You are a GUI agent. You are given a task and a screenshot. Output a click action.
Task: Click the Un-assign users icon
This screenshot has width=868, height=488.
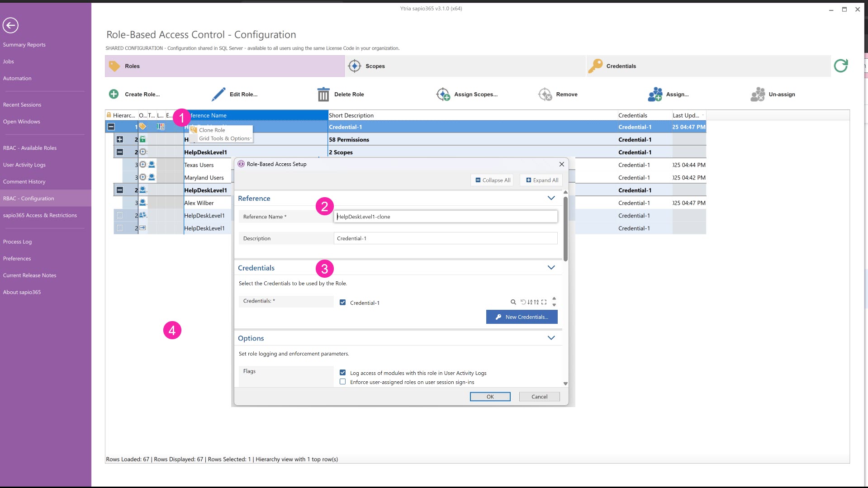(758, 94)
